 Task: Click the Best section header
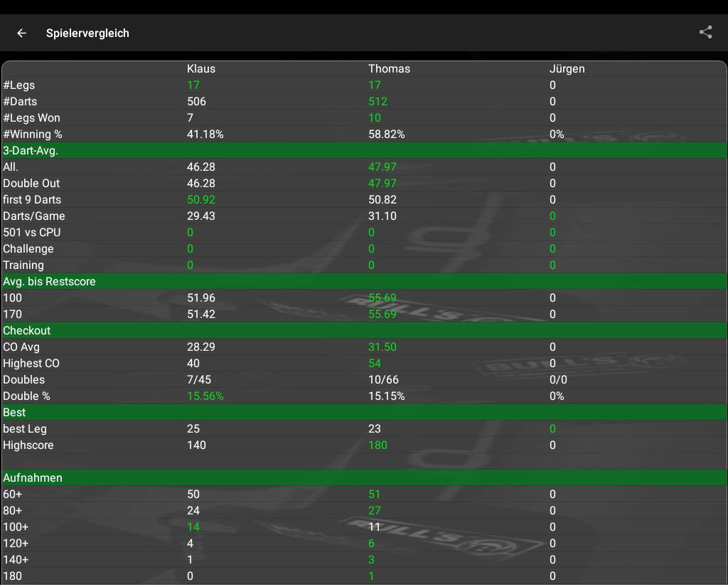coord(14,413)
